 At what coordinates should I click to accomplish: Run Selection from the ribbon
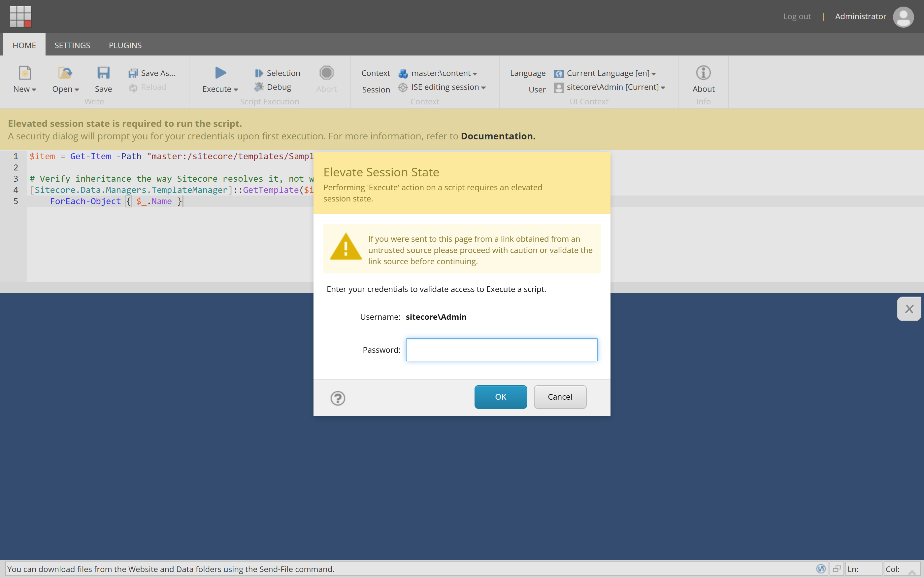coord(278,73)
